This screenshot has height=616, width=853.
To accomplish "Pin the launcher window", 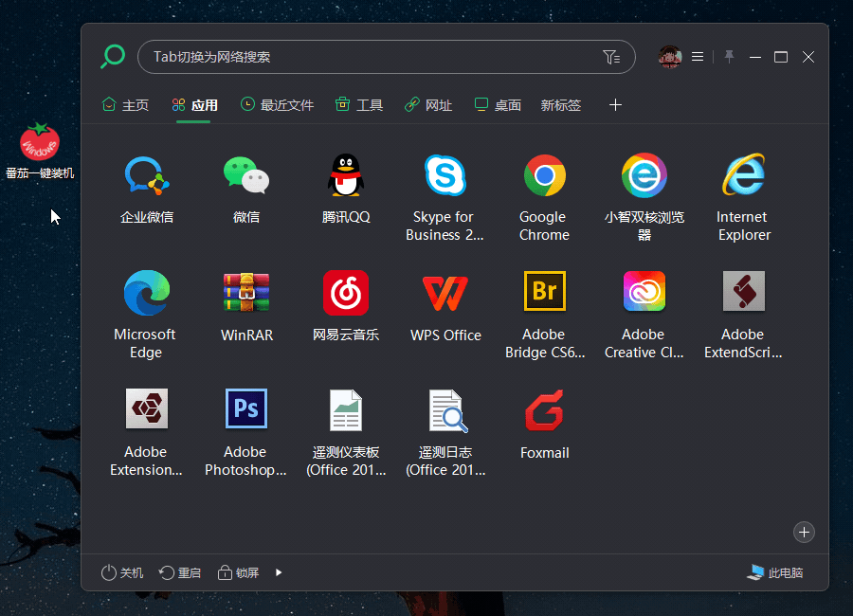I will pos(729,57).
